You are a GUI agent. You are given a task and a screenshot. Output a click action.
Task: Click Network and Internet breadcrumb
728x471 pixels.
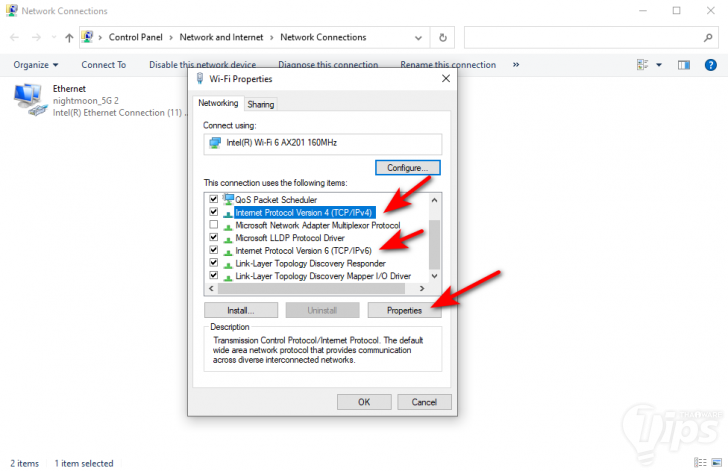click(x=221, y=37)
